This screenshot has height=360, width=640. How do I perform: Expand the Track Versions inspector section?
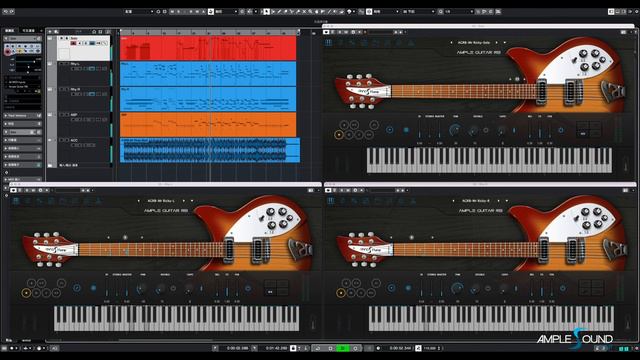tap(22, 116)
